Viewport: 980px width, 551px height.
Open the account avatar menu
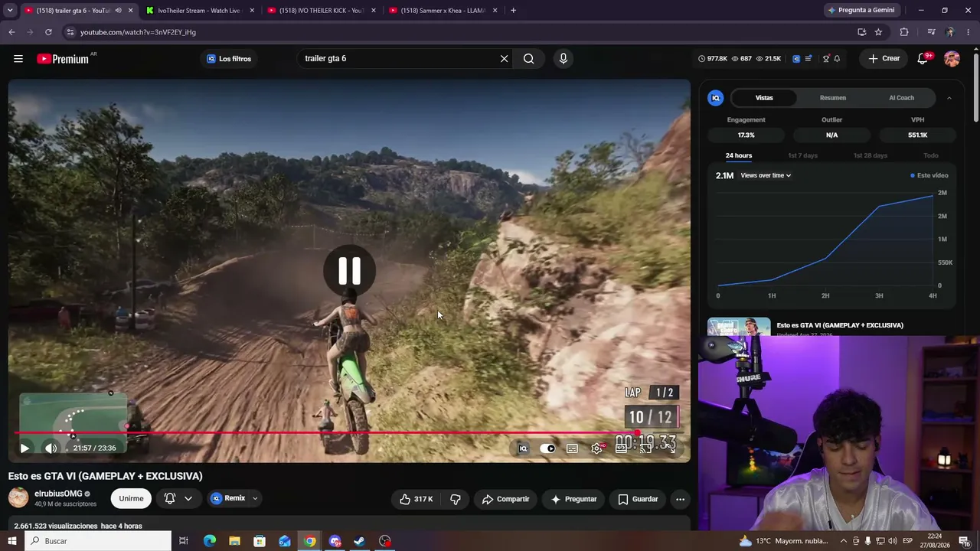point(952,59)
